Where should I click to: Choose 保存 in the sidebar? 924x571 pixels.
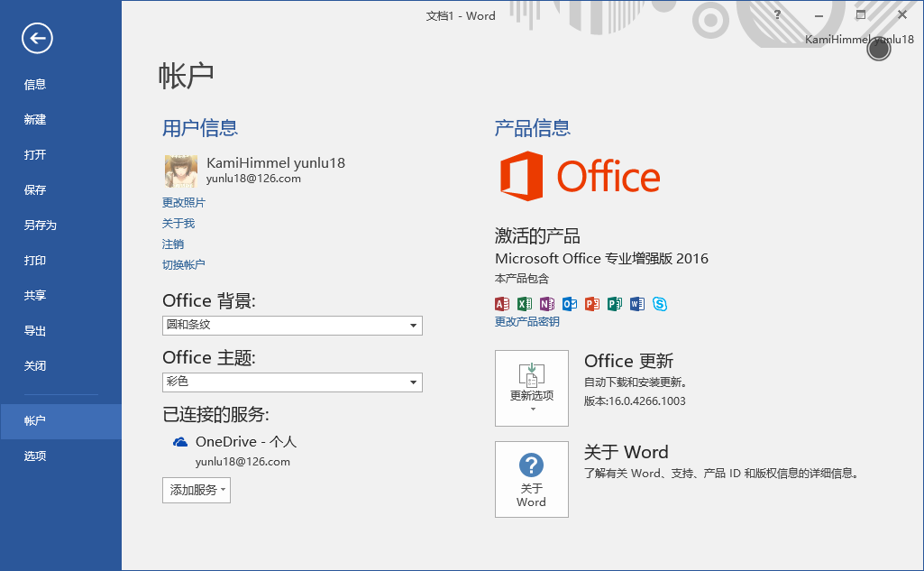point(35,190)
